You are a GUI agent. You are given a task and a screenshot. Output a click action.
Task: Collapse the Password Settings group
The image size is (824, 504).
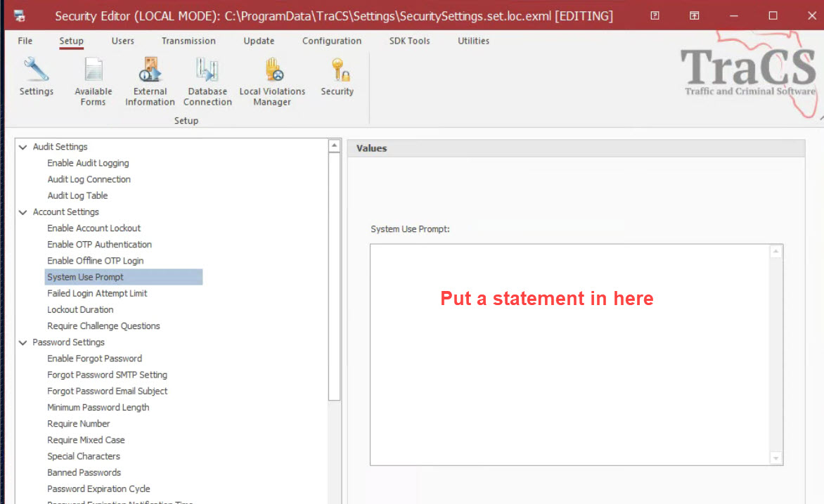point(23,342)
